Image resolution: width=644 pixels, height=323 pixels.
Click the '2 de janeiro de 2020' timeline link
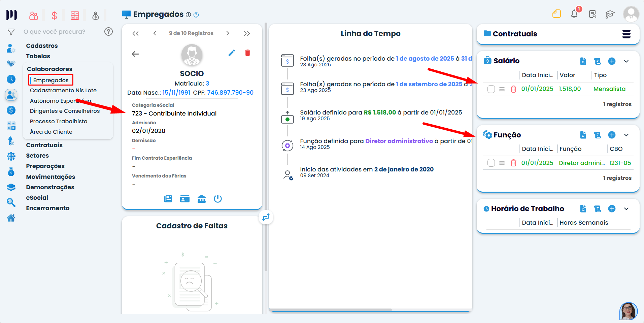point(404,169)
